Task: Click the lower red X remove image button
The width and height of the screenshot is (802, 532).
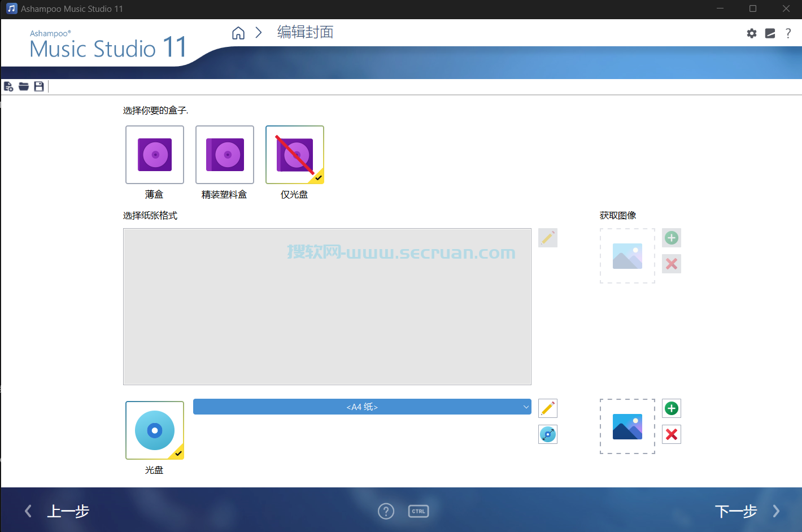Action: [672, 434]
